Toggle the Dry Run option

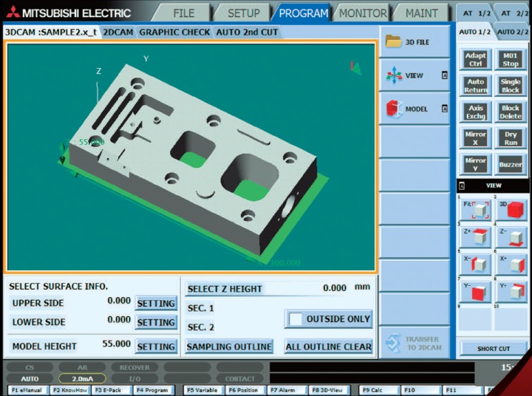tap(511, 139)
